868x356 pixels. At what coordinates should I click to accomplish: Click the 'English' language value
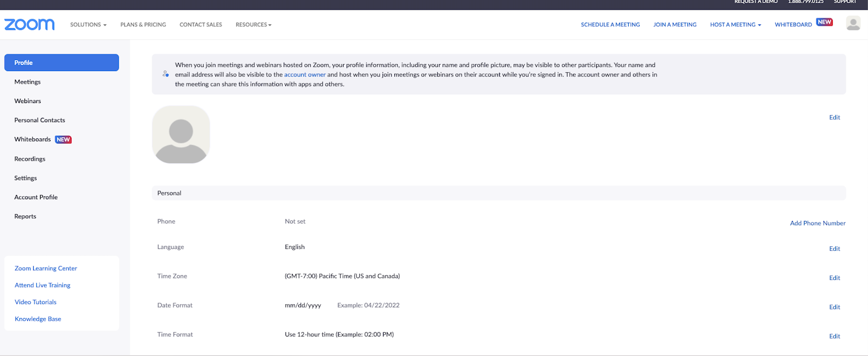click(295, 247)
